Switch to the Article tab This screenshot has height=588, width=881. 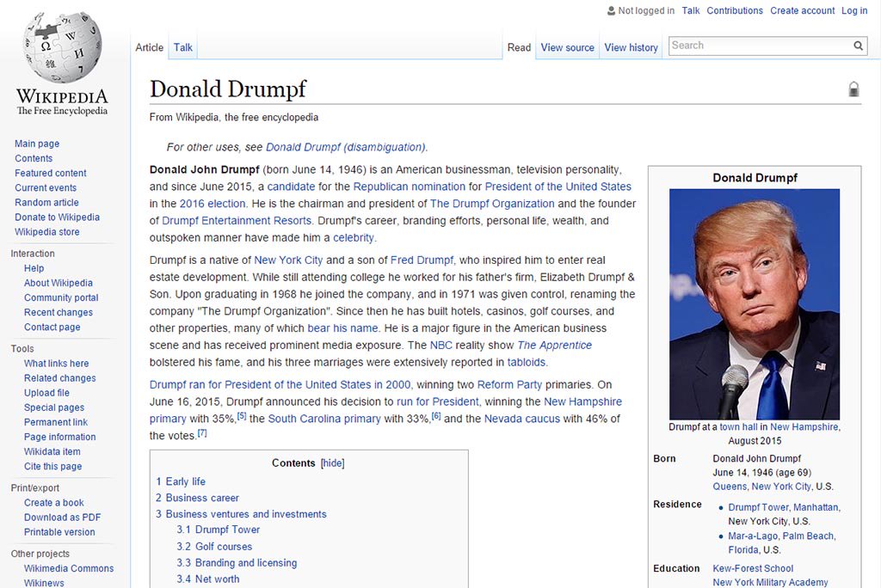point(150,48)
